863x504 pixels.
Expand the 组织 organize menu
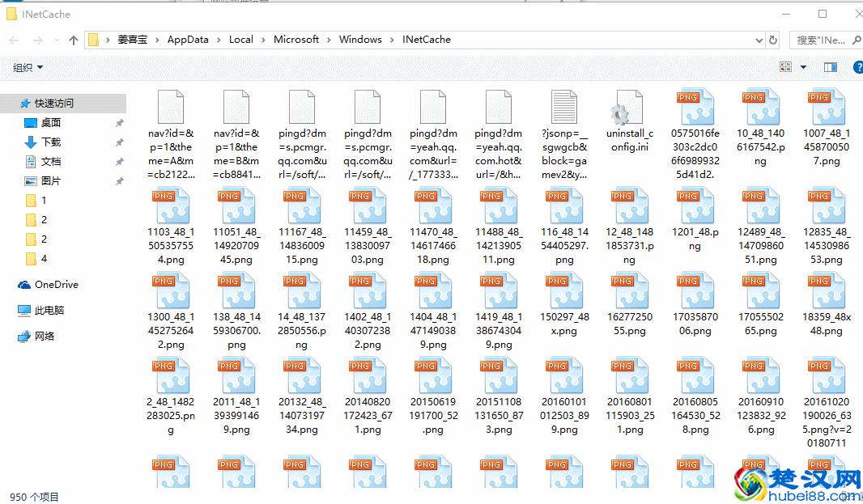coord(28,68)
